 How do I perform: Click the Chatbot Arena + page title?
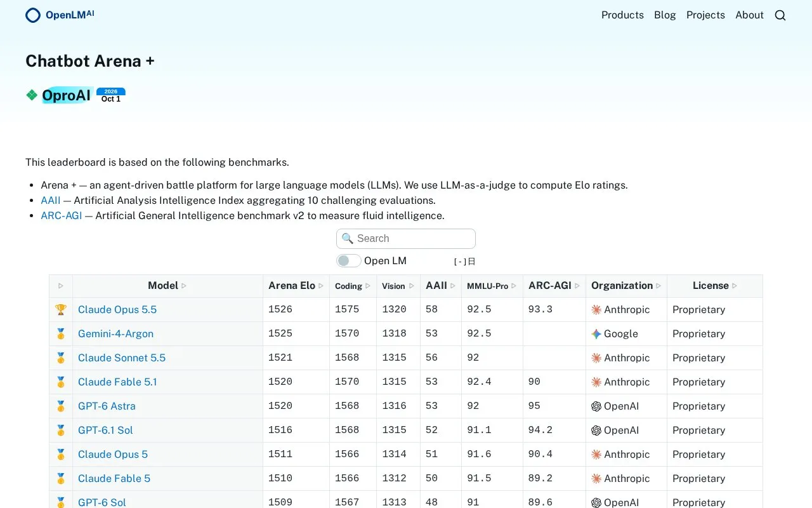[x=90, y=61]
